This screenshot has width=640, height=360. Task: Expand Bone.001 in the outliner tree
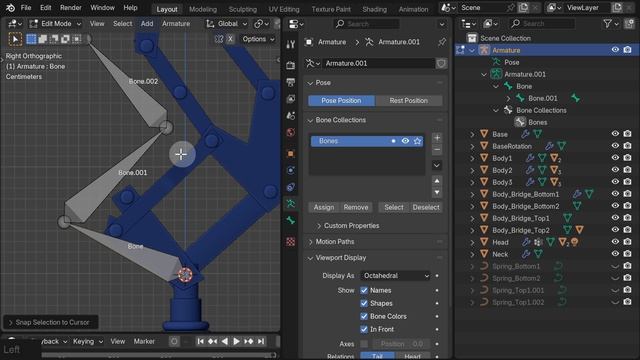[508, 98]
